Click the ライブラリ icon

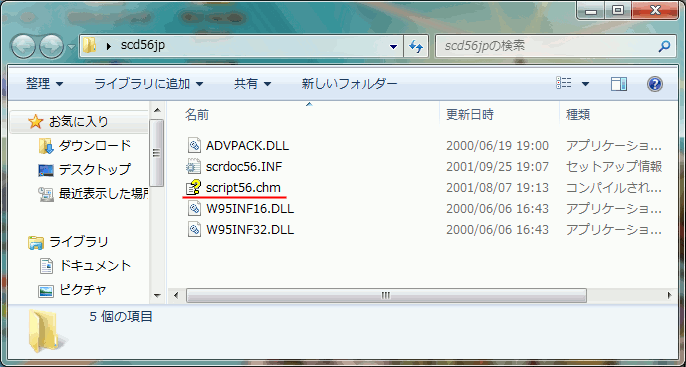pyautogui.click(x=35, y=242)
